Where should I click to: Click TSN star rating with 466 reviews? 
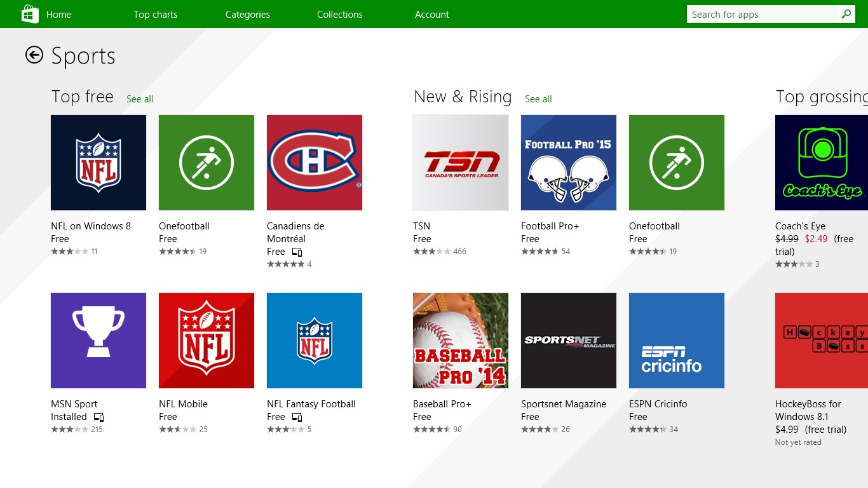pos(440,252)
